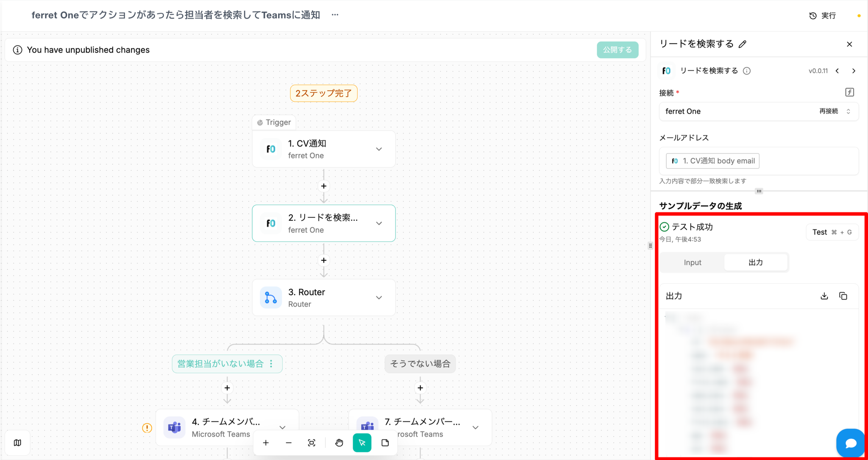Switch to the 出力 tab

click(755, 262)
